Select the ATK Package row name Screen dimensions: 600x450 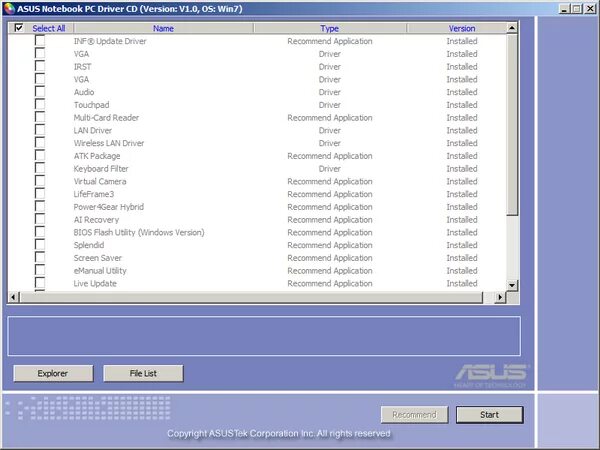point(97,156)
